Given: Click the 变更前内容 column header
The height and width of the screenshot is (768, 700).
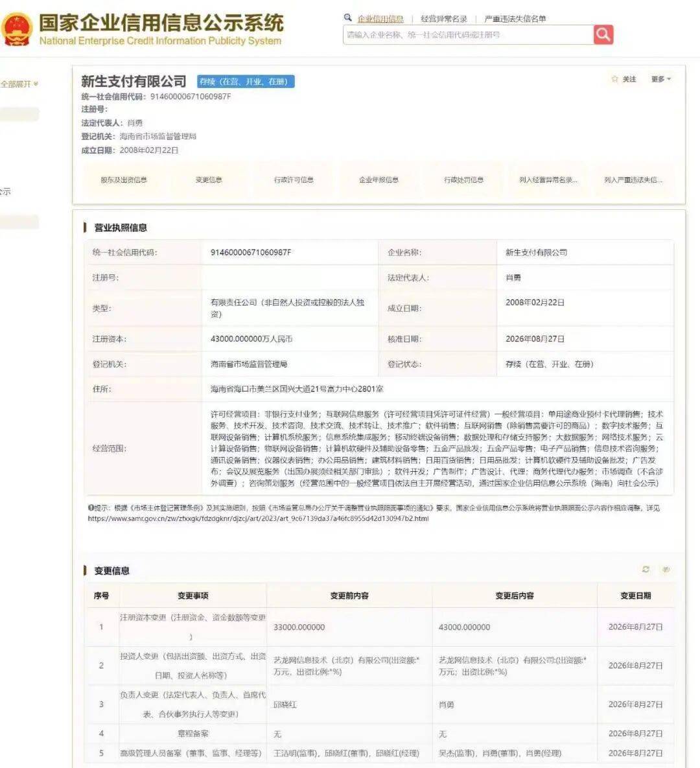Looking at the screenshot, I should point(349,596).
